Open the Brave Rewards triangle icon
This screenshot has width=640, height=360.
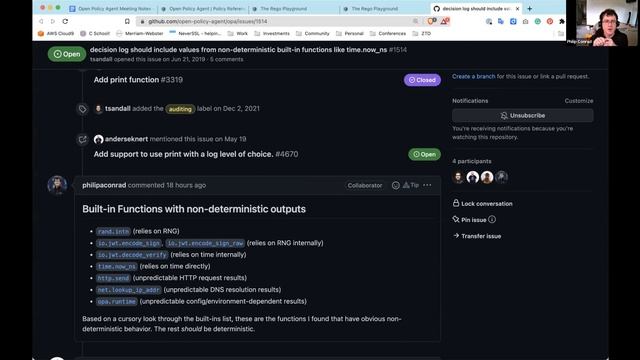click(x=445, y=21)
